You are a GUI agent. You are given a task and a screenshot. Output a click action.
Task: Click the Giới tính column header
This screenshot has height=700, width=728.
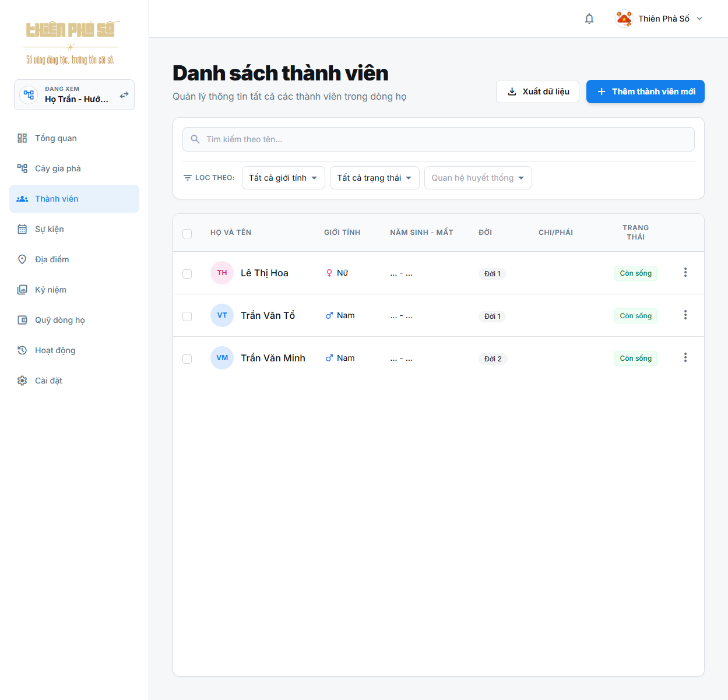pyautogui.click(x=342, y=233)
